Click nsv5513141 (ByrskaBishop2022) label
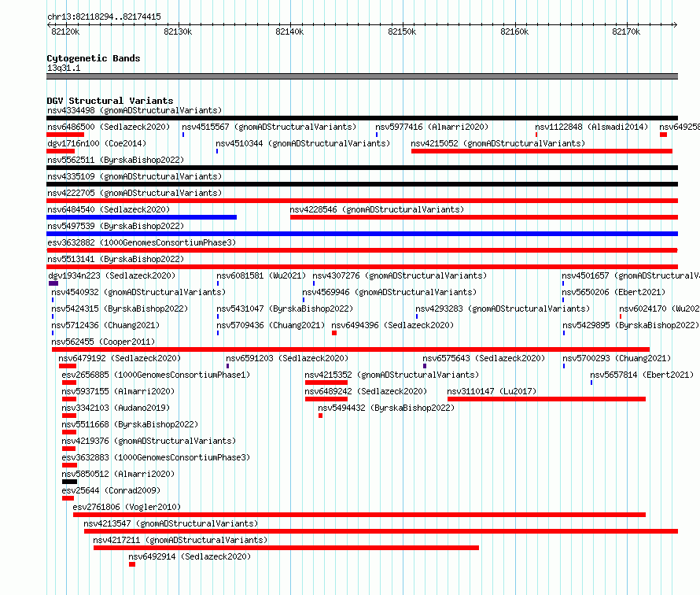Viewport: 700px width, 595px height. [116, 259]
